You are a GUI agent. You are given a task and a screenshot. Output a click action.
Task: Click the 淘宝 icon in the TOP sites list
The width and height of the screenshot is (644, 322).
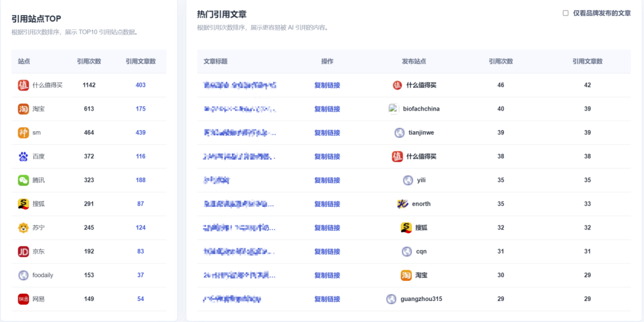(x=23, y=109)
